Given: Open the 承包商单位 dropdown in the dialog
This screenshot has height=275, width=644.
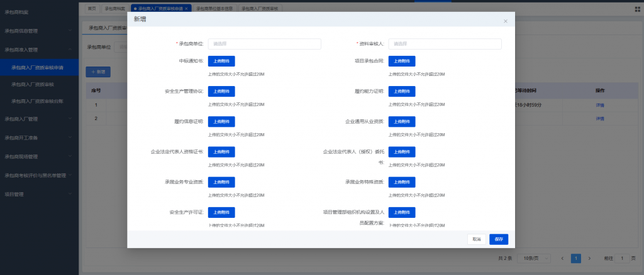Looking at the screenshot, I should (264, 44).
